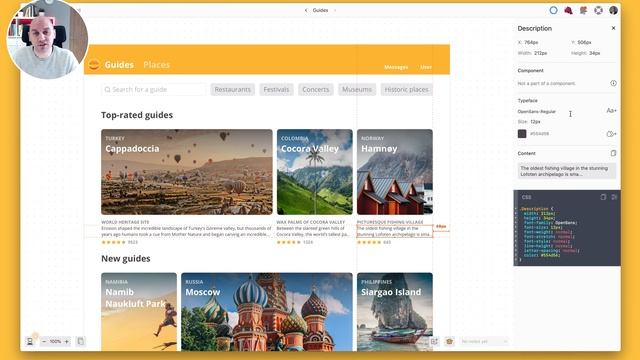Click the 'Search for a guide' field
The width and height of the screenshot is (640, 360).
click(153, 89)
